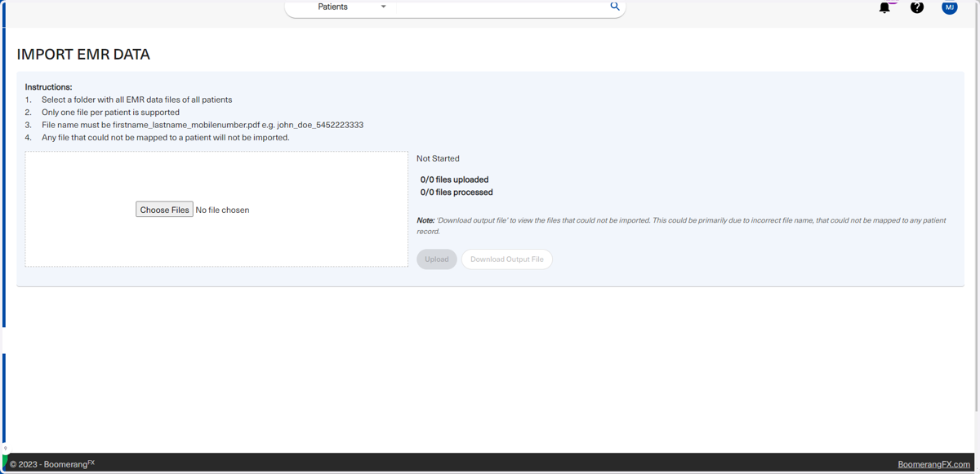Click the '0/0 files uploaded' text

tap(454, 179)
